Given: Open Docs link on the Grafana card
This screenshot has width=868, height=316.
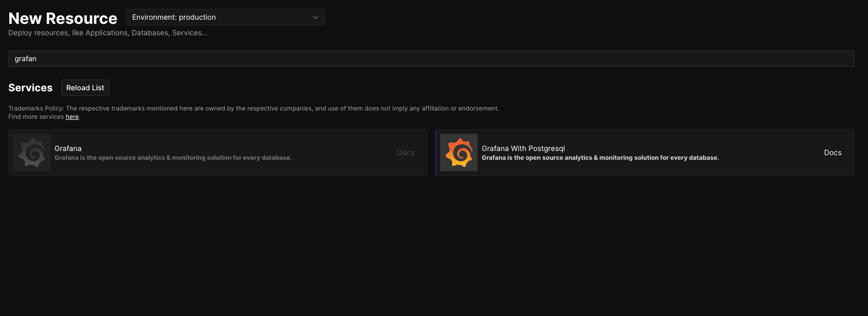Looking at the screenshot, I should tap(405, 153).
